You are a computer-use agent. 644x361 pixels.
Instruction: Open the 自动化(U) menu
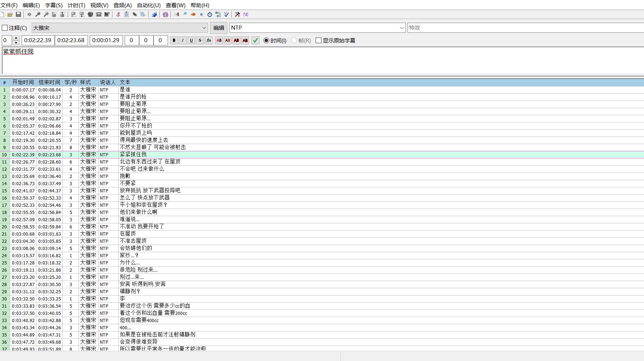149,5
